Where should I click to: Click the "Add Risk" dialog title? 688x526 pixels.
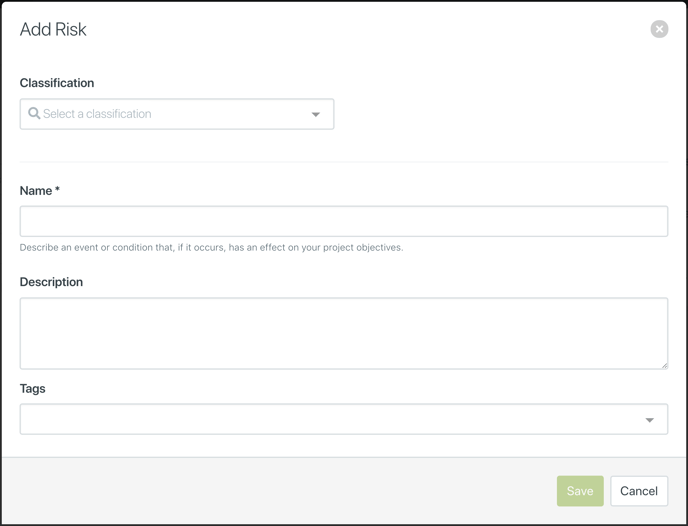click(x=53, y=29)
